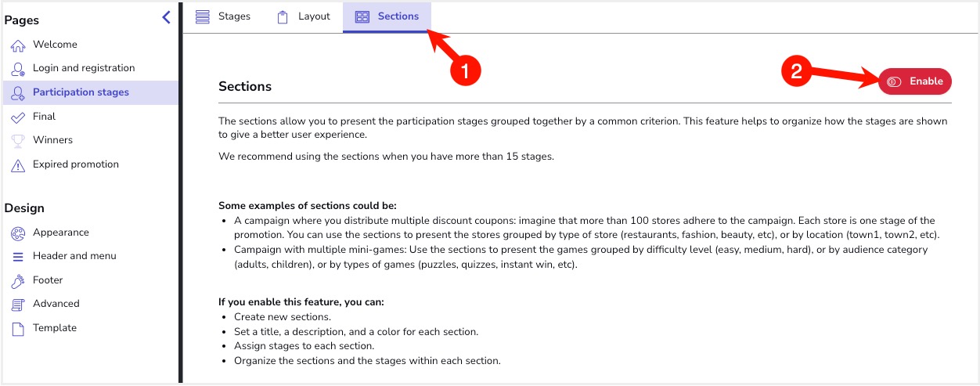Click the Final checkmark icon

point(18,117)
